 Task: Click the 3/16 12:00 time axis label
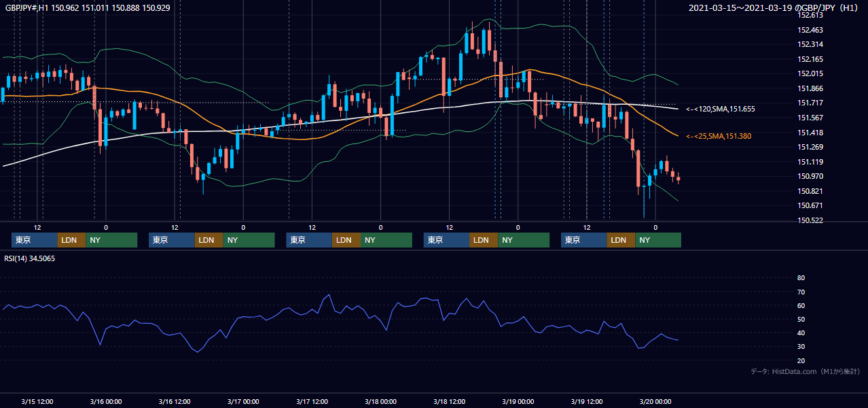(175, 401)
